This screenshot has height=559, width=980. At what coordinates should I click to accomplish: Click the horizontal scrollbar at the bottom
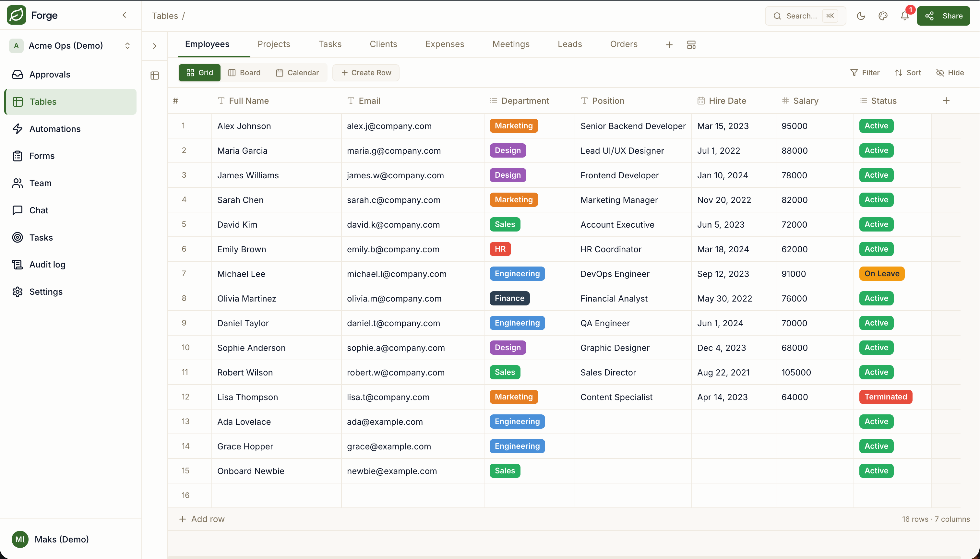pyautogui.click(x=564, y=557)
